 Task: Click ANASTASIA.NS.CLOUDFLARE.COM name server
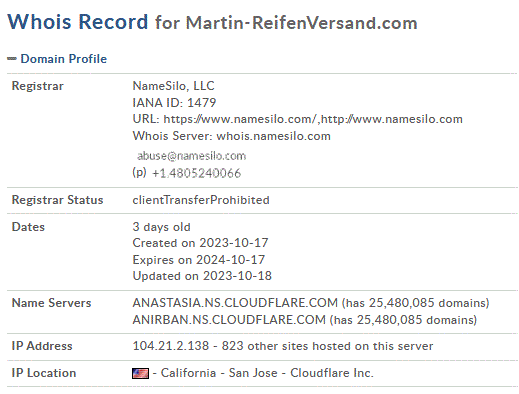(235, 303)
